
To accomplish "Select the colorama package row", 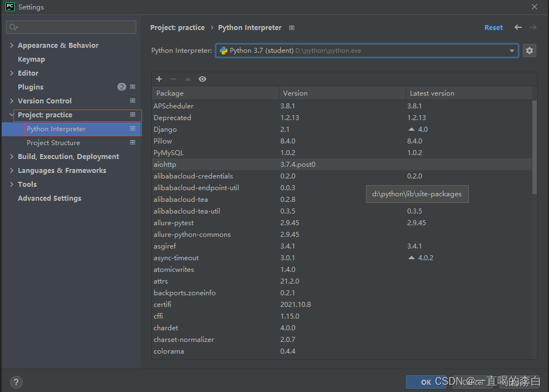I will pos(342,351).
